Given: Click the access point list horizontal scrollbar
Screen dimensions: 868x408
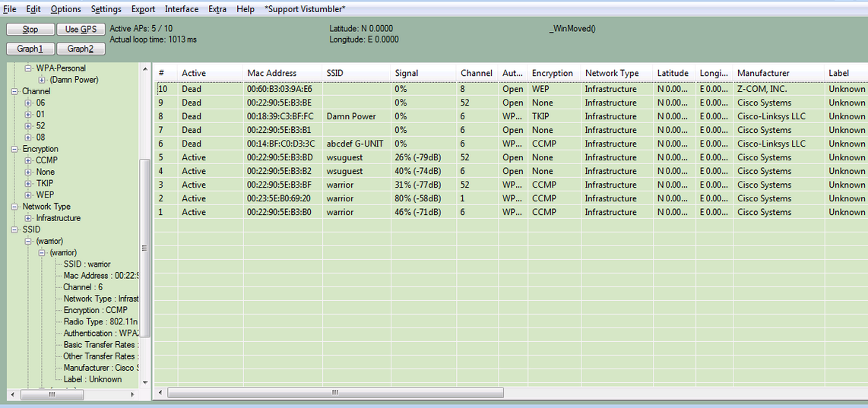Looking at the screenshot, I should pyautogui.click(x=334, y=393).
